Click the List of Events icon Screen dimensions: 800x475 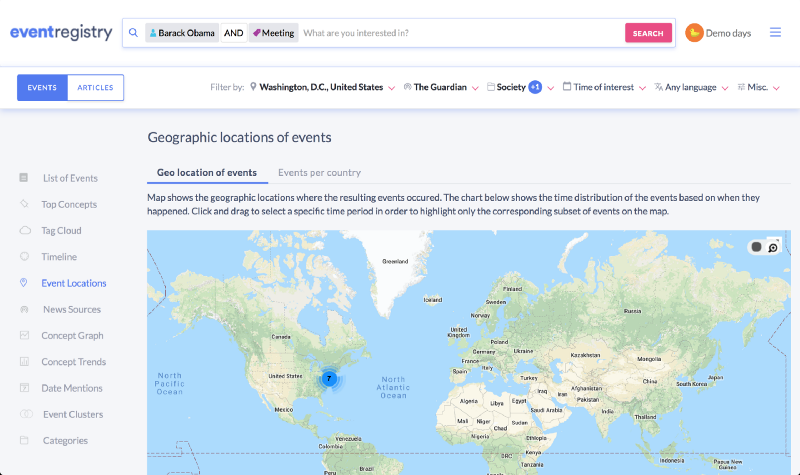[23, 178]
